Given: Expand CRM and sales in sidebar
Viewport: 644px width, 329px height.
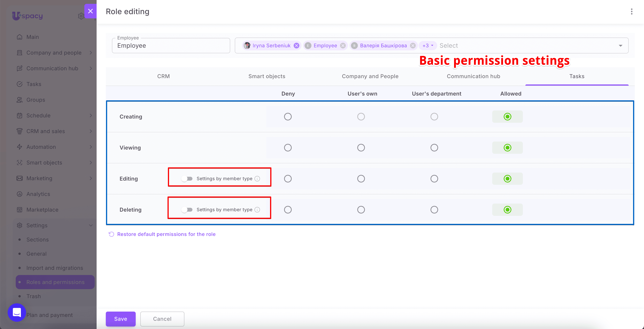Looking at the screenshot, I should 91,131.
